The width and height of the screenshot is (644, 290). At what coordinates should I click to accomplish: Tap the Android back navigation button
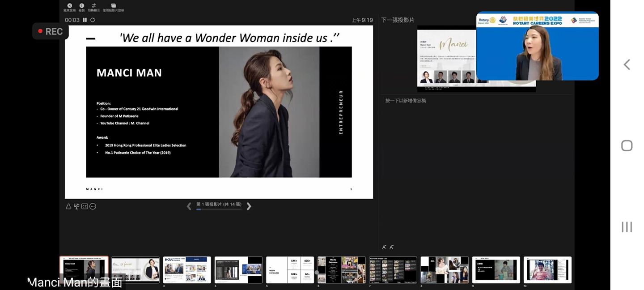627,65
